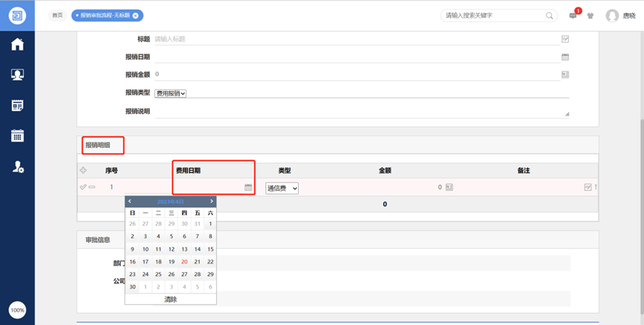Click the 标题 input field

356,39
